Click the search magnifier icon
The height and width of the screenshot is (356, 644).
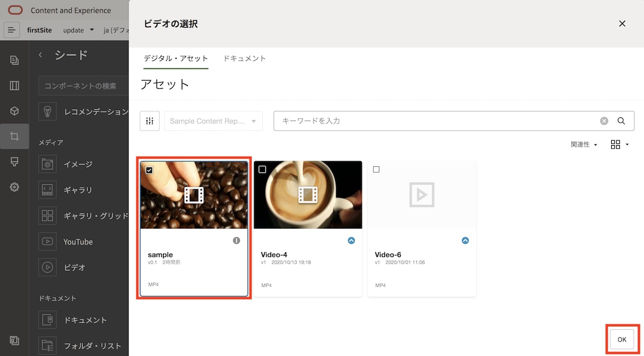(621, 121)
